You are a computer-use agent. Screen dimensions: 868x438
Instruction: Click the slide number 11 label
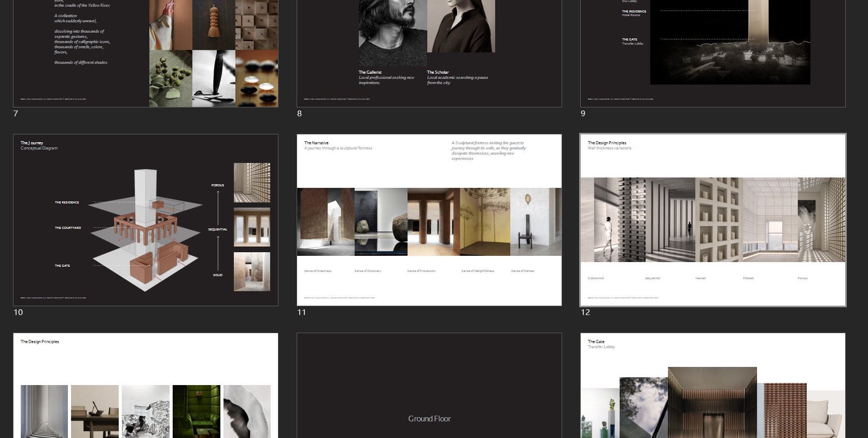[x=302, y=312]
